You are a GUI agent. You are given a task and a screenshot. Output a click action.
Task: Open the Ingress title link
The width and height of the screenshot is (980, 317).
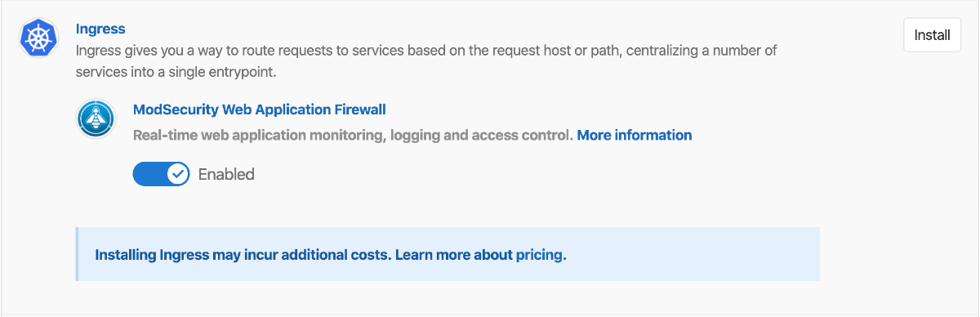pyautogui.click(x=100, y=29)
